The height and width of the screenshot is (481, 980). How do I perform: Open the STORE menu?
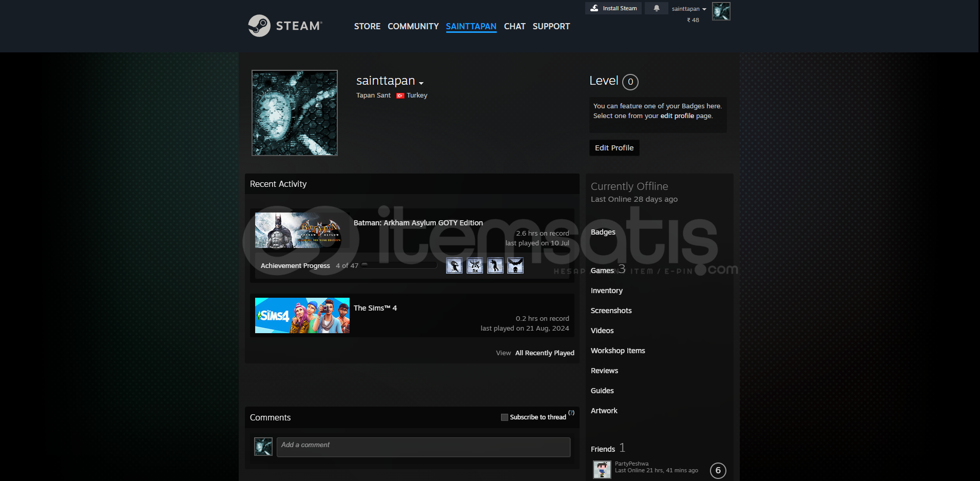click(367, 26)
